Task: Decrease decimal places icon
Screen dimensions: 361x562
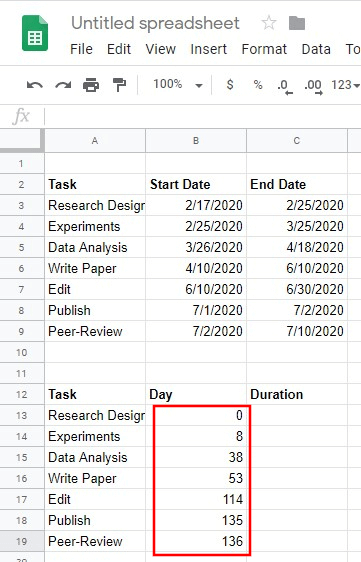Action: point(285,86)
